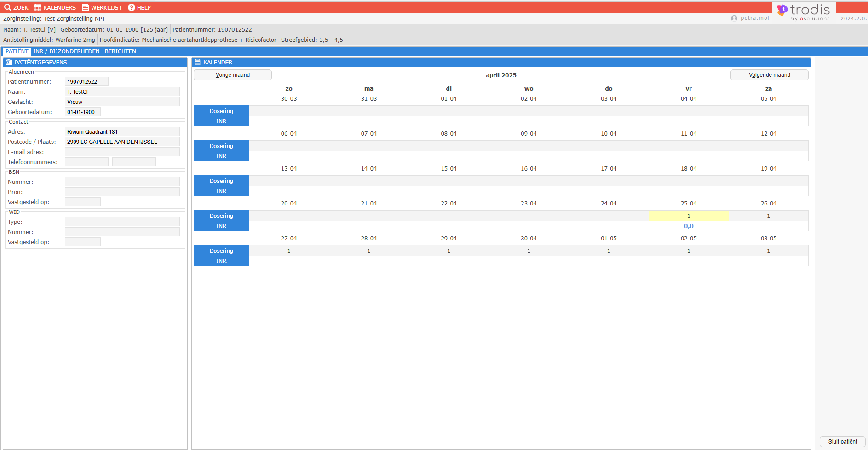Open the Kalenders menu item
Screen dimensions: 868x450
(55, 7)
